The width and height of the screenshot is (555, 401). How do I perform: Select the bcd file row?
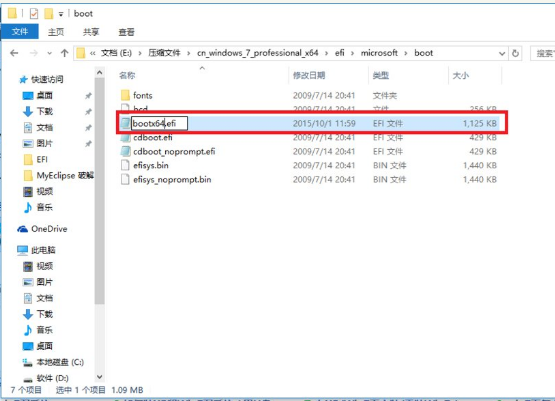click(308, 109)
